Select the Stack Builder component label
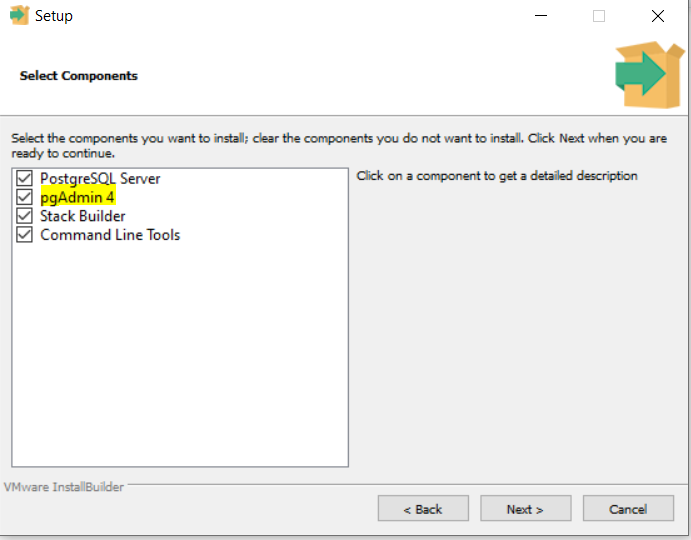 [82, 216]
